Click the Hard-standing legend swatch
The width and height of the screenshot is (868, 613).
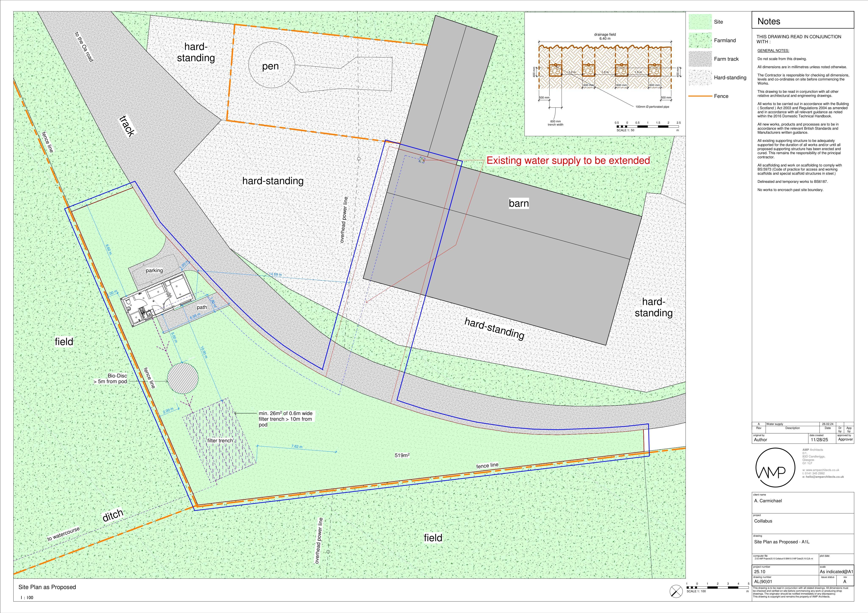coord(700,78)
